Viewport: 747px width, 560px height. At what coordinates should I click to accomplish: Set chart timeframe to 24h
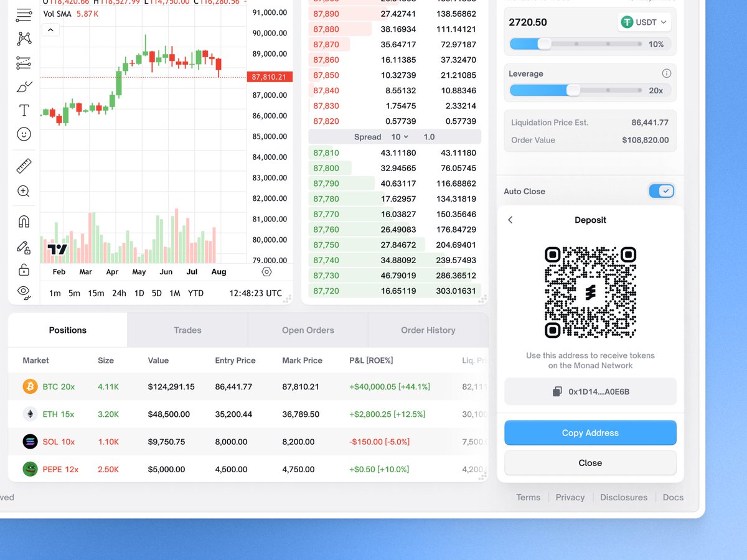[119, 293]
